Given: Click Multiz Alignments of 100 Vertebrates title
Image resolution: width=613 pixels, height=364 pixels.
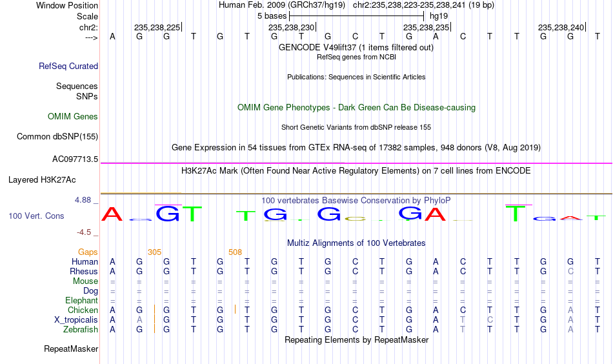Looking at the screenshot, I should click(356, 243).
